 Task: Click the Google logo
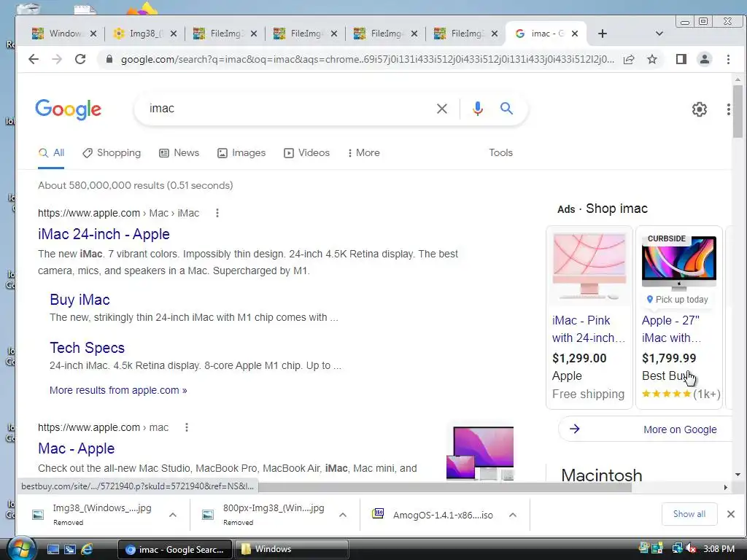(68, 109)
